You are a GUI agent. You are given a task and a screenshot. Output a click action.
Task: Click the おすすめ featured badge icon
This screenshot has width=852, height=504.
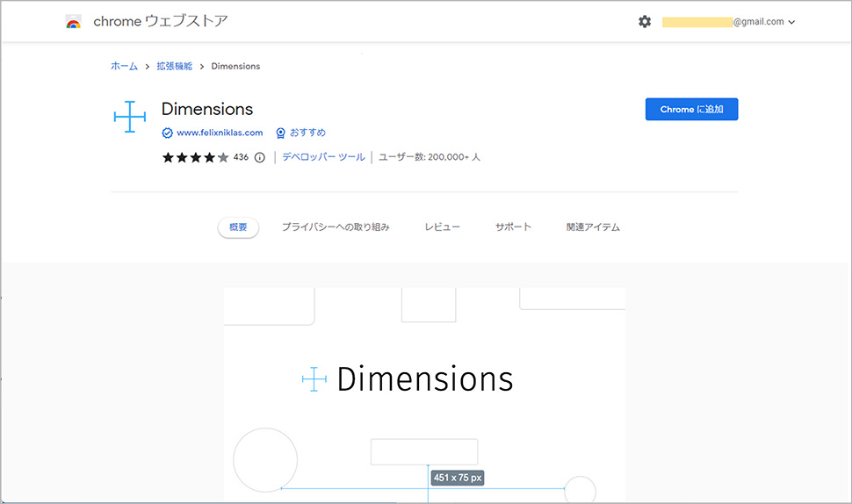pyautogui.click(x=280, y=133)
